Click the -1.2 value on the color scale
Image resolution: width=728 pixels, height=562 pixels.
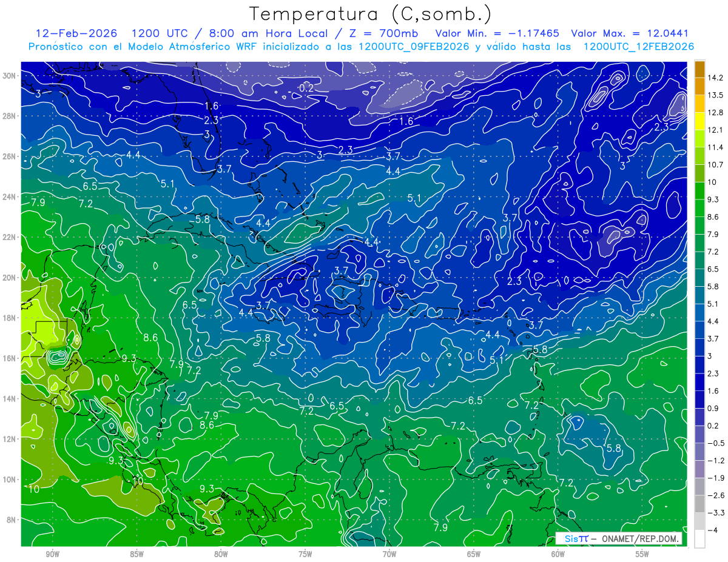[716, 460]
